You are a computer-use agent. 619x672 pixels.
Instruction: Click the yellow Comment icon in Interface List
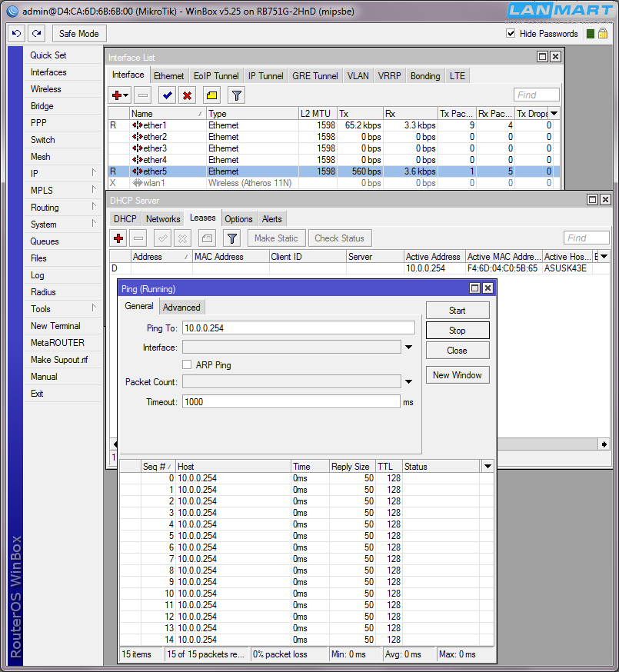pos(211,95)
